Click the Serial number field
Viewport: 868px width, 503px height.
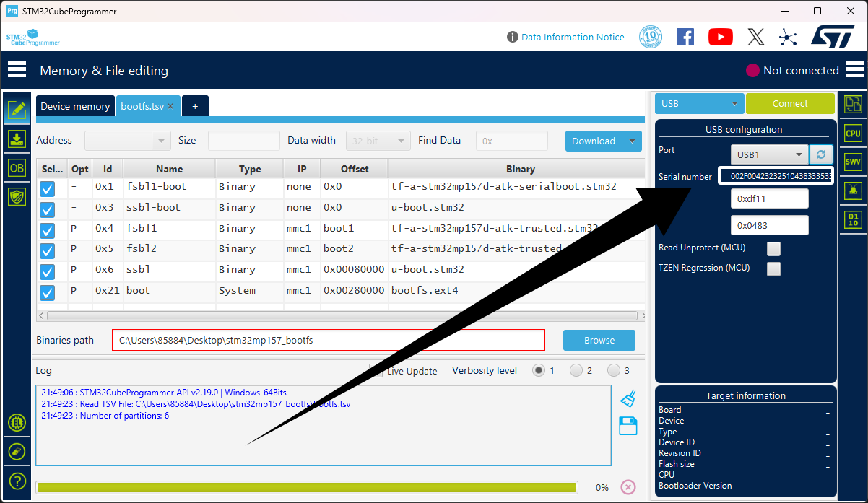coord(776,176)
